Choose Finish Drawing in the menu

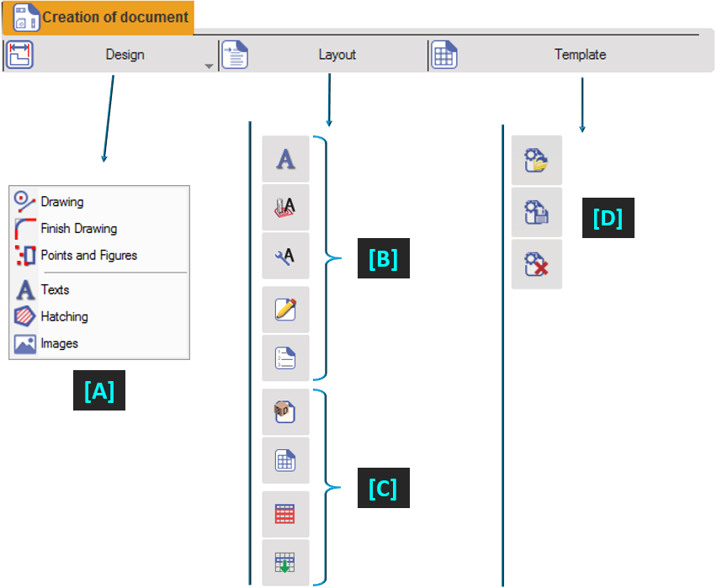(78, 229)
